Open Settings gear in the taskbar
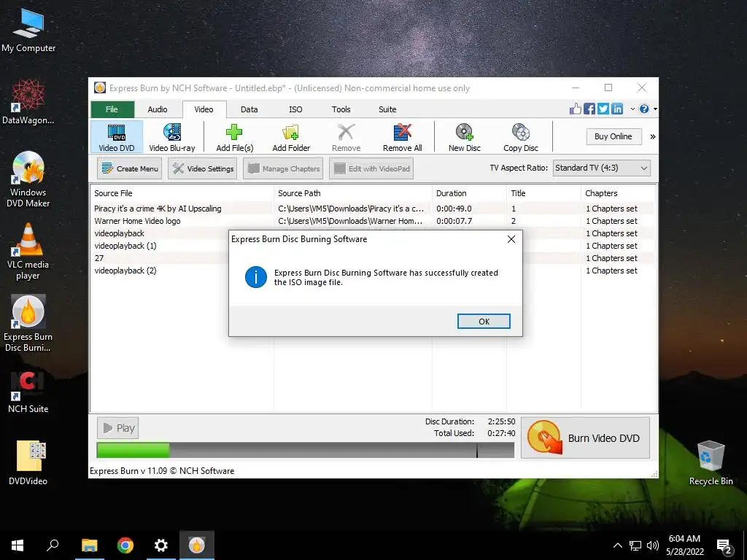This screenshot has width=747, height=560. pos(161,545)
